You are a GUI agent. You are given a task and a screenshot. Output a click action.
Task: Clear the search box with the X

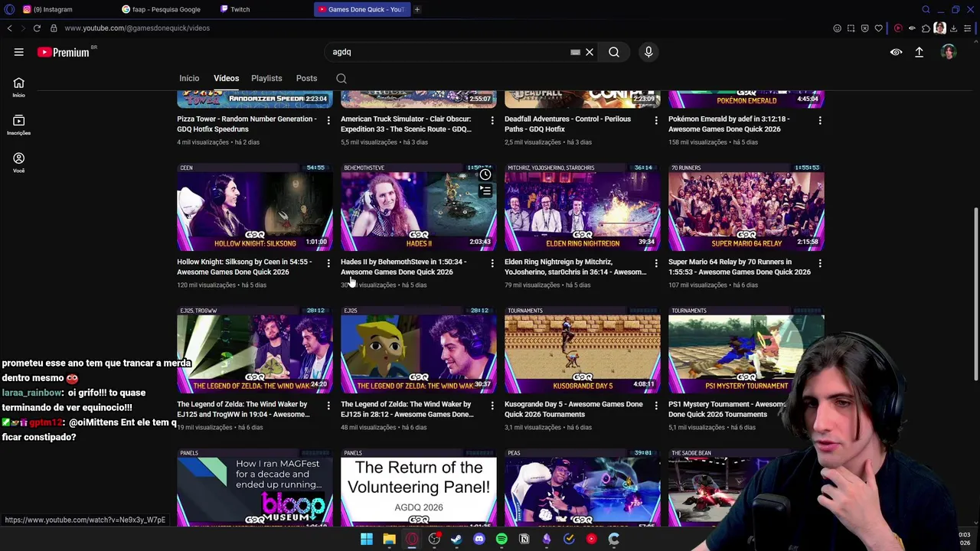point(590,52)
